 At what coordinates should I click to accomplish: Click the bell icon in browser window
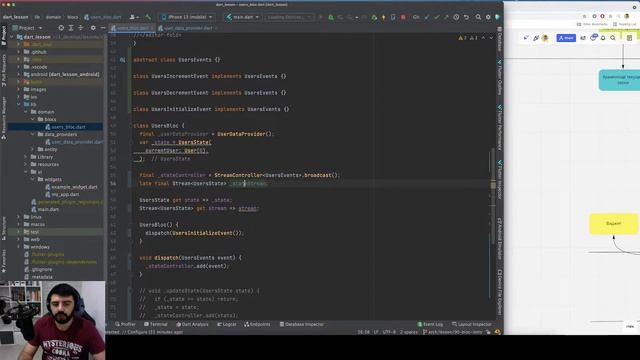point(603,38)
